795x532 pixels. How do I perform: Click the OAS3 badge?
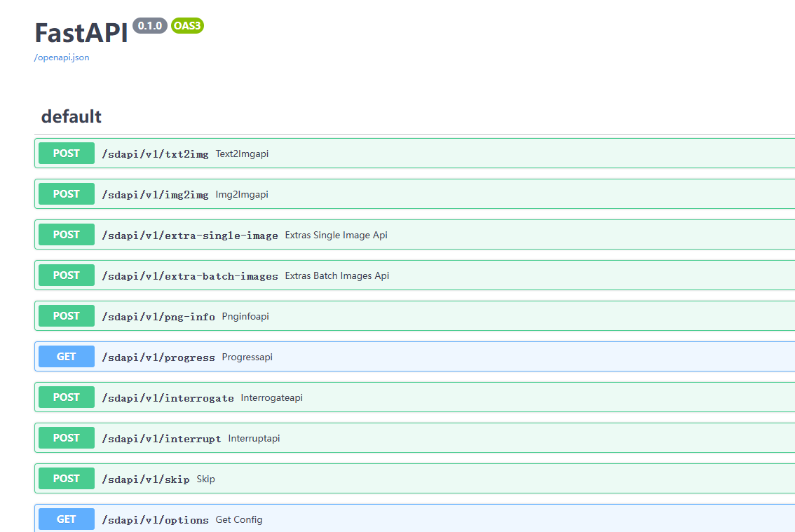point(188,25)
